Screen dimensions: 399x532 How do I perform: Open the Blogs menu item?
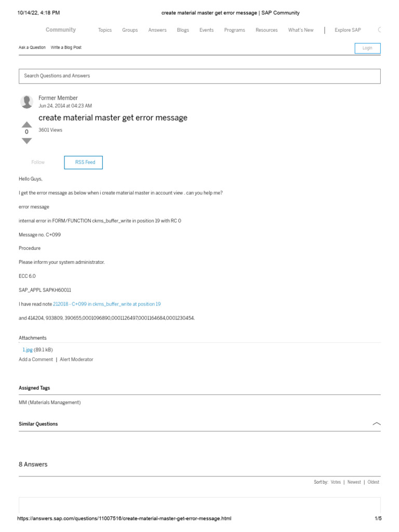(183, 30)
